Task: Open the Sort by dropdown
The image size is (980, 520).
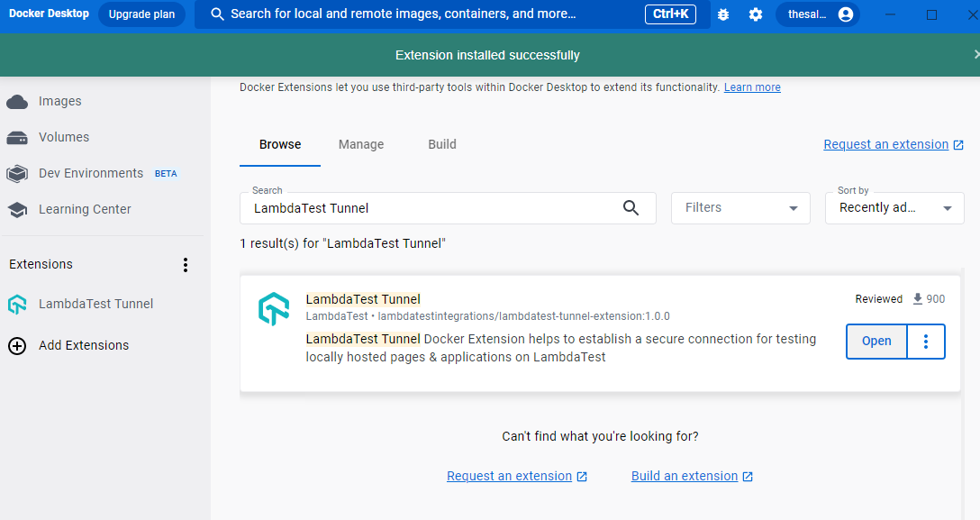Action: click(x=894, y=208)
